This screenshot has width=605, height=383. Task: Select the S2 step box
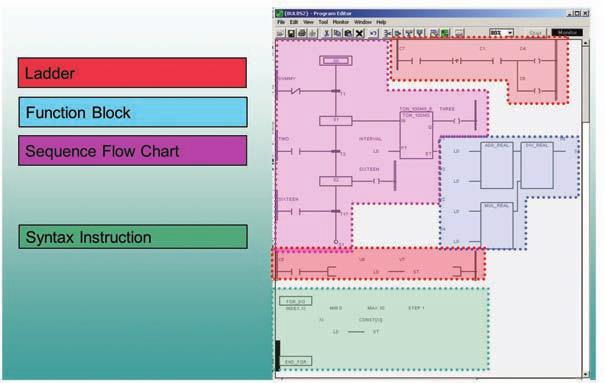336,181
